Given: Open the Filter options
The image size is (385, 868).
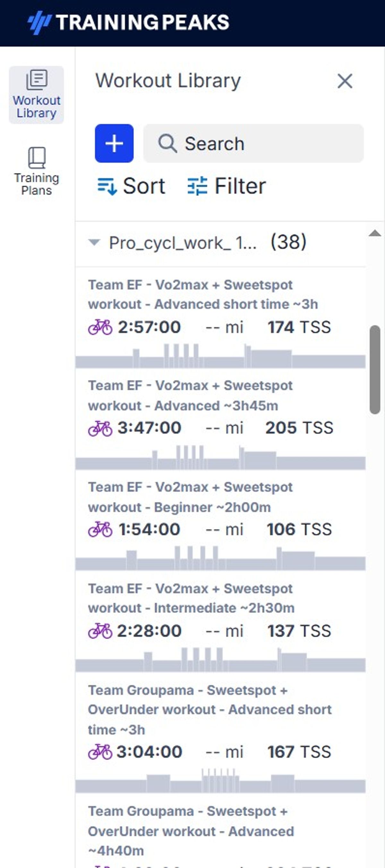Looking at the screenshot, I should 227,186.
